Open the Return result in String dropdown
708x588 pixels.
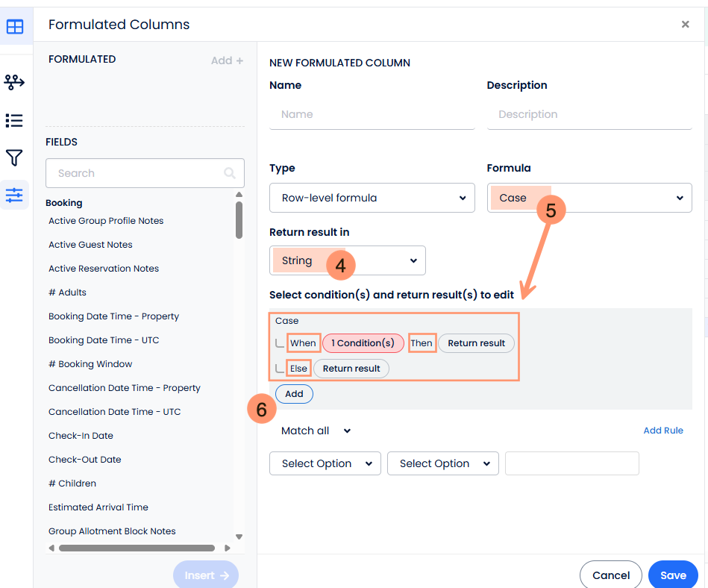pos(347,260)
